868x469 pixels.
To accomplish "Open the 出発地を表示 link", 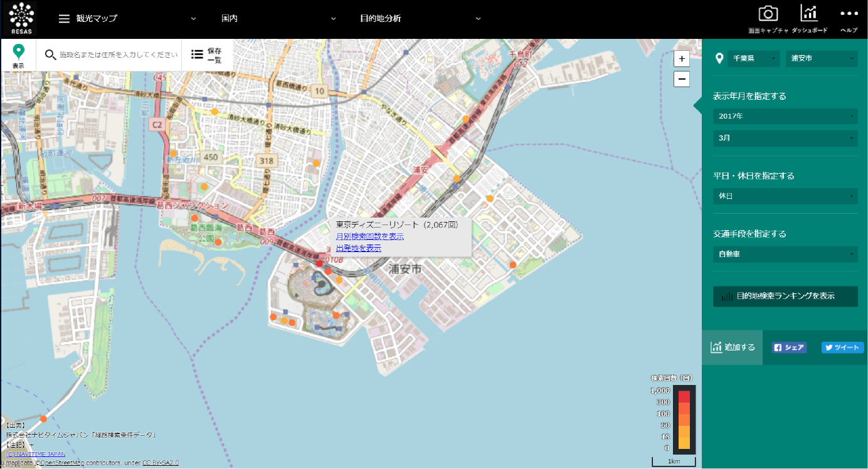I will click(359, 248).
